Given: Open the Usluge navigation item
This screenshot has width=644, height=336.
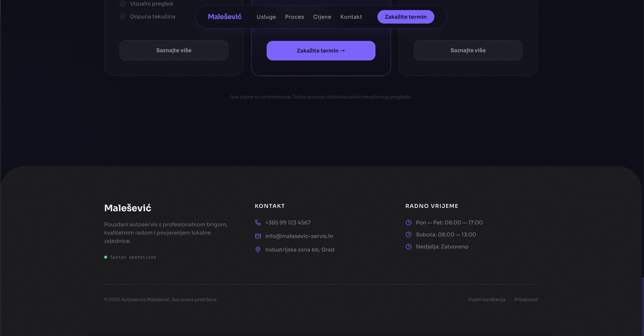Looking at the screenshot, I should pos(266,17).
